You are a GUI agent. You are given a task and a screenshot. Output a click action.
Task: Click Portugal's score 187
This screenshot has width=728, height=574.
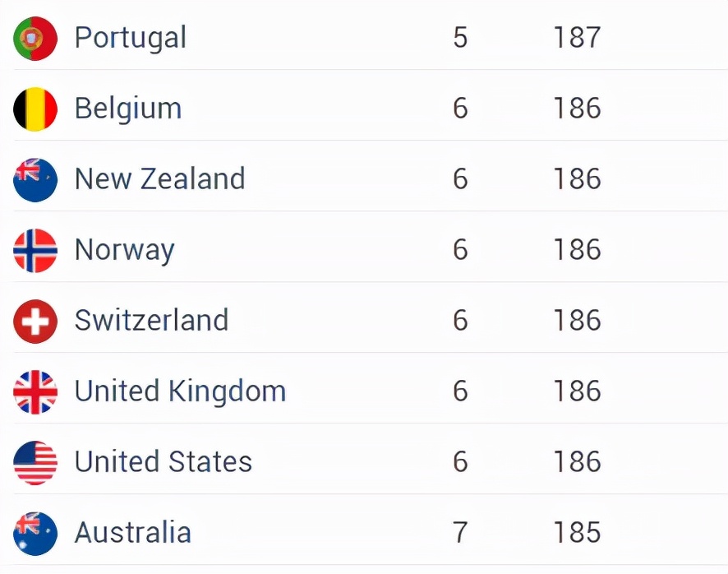pos(577,38)
